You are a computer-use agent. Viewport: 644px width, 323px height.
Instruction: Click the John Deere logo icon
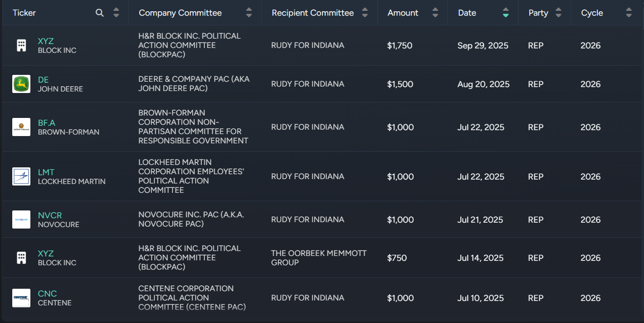(21, 84)
